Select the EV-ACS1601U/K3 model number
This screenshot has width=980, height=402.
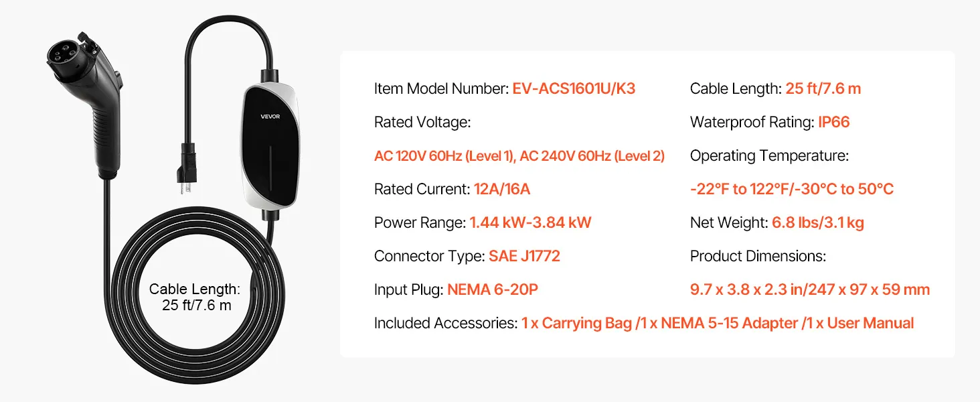574,89
